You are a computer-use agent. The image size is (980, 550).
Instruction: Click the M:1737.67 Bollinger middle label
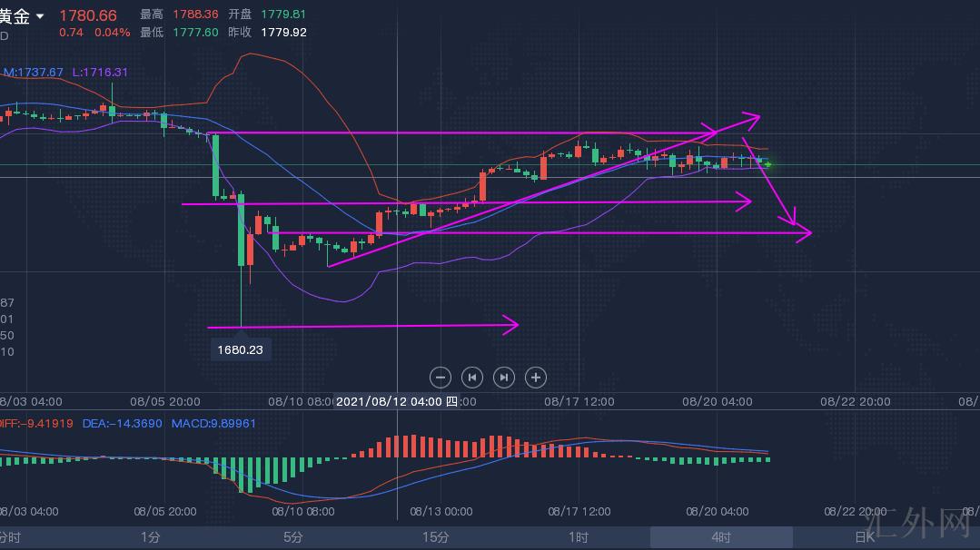pos(33,72)
